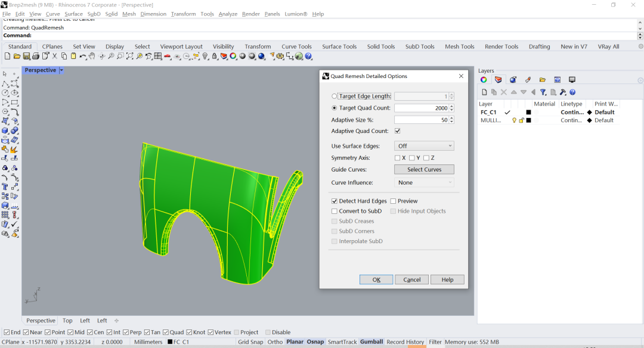The height and width of the screenshot is (348, 644).
Task: Check the Preview checkbox
Action: (393, 201)
